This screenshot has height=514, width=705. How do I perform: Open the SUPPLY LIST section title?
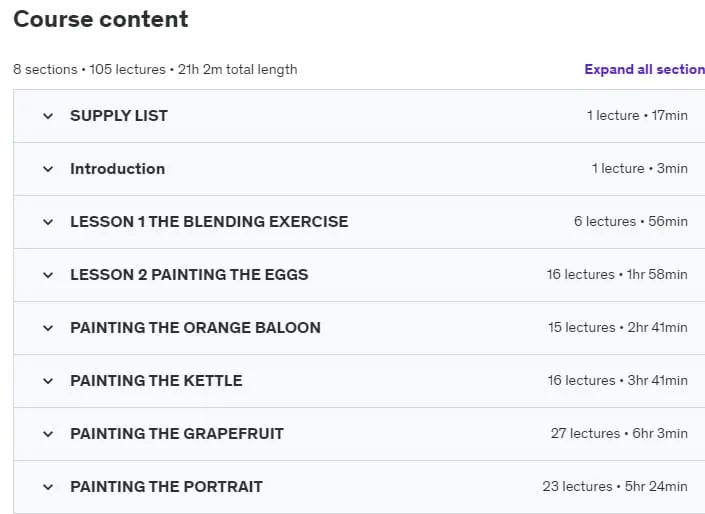[119, 116]
